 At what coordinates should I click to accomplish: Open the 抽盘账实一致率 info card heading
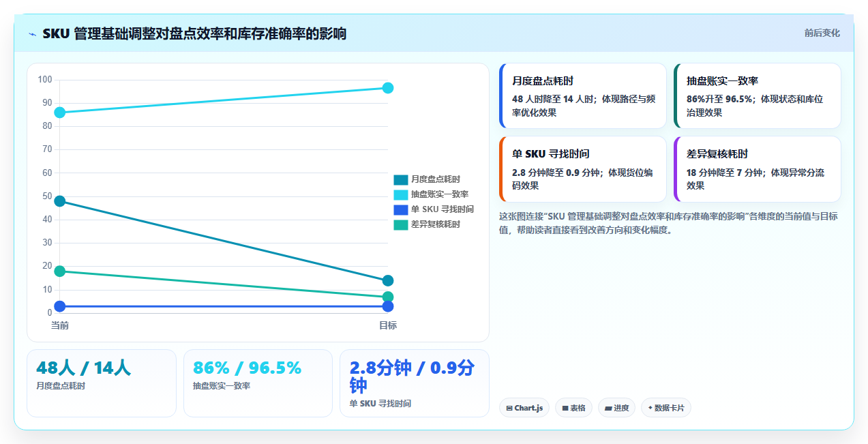722,81
